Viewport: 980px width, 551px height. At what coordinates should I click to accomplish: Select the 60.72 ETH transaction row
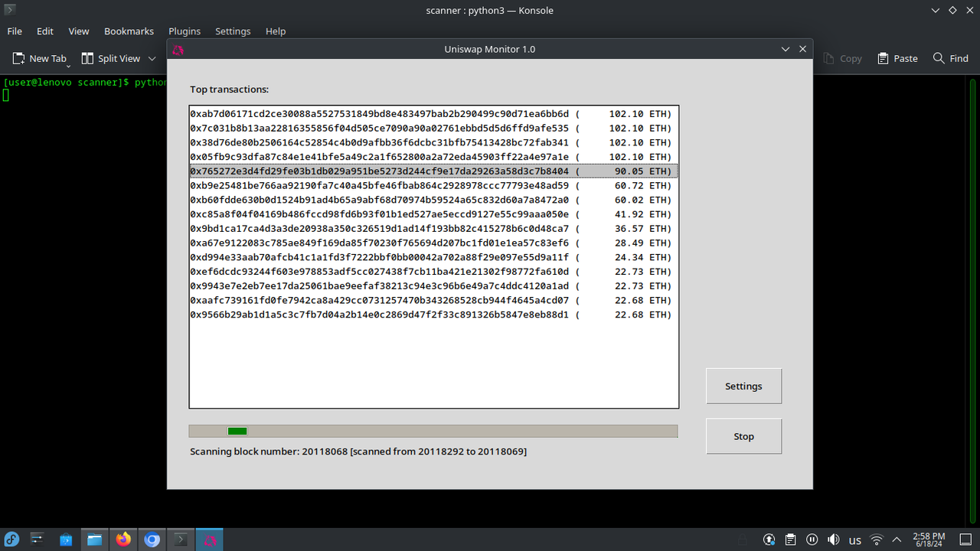[433, 185]
